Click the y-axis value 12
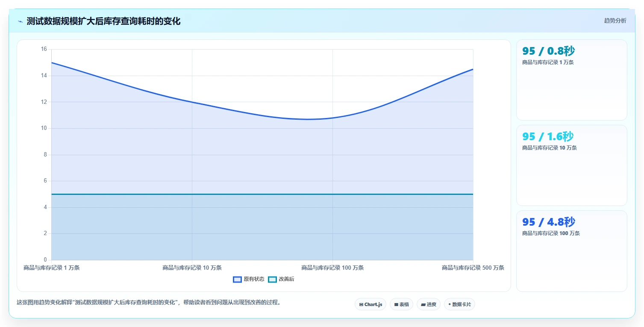The height and width of the screenshot is (327, 644). (x=44, y=102)
